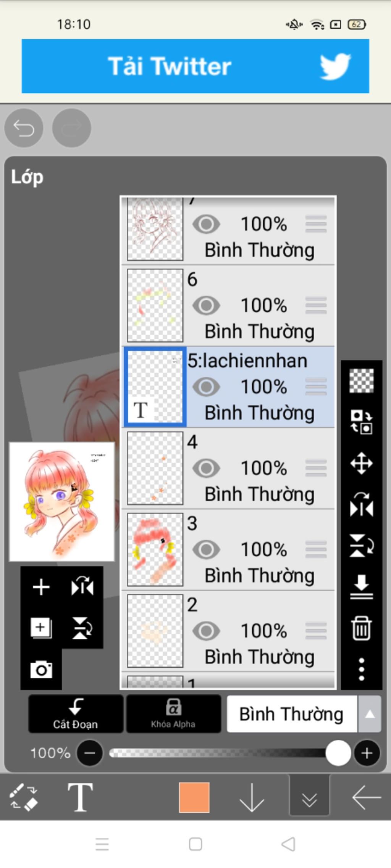Click the checkerboard clear layer icon

pyautogui.click(x=361, y=380)
